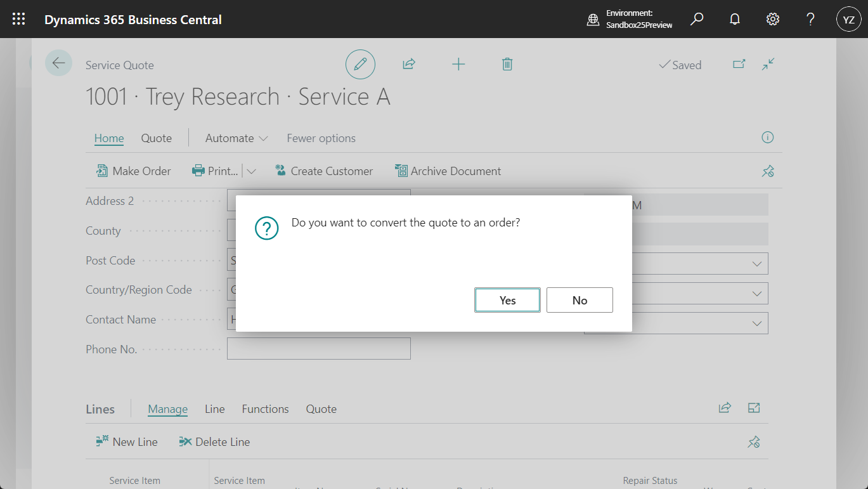
Task: Delete the quote using the trash icon
Action: click(507, 63)
